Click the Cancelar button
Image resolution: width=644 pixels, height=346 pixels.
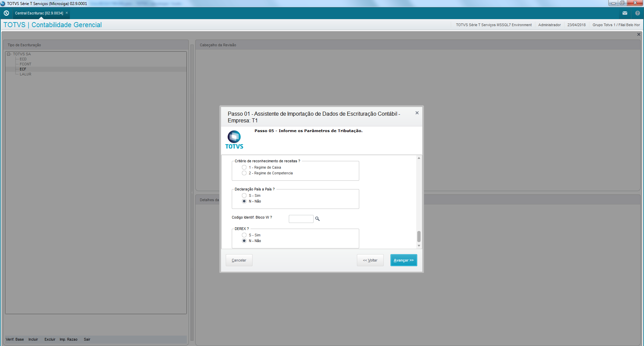pos(239,260)
